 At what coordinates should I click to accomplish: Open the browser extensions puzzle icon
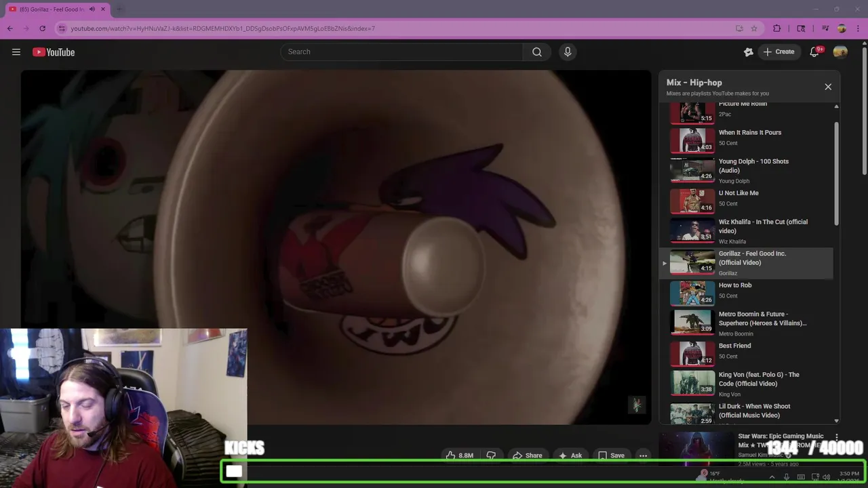point(777,28)
